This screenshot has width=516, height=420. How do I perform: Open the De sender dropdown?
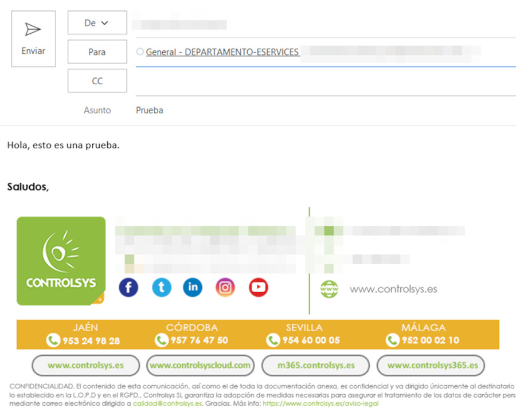(97, 23)
